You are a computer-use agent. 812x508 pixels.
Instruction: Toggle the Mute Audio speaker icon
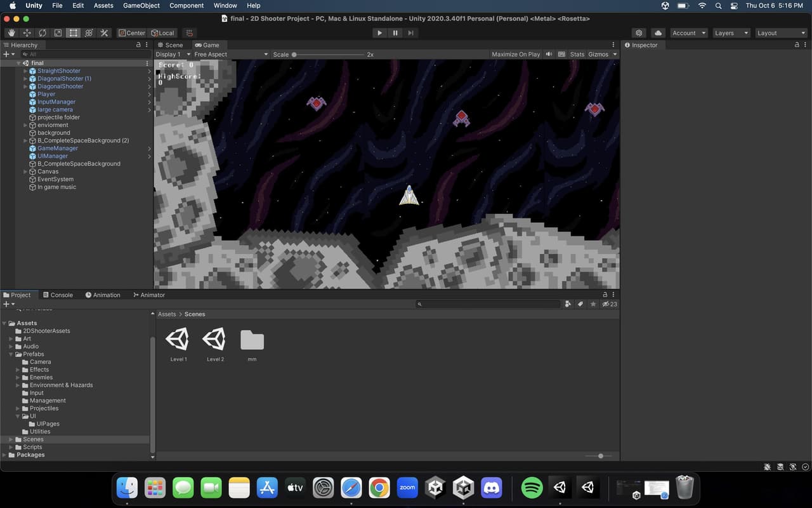549,55
